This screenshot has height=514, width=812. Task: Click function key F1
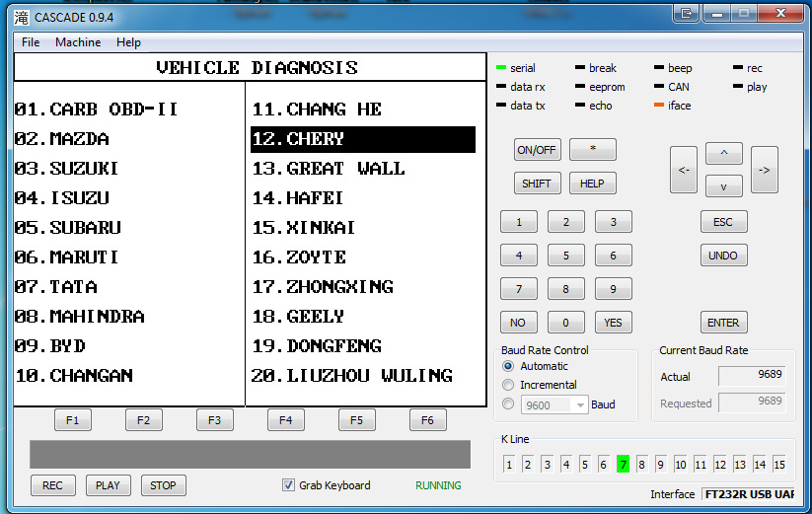[73, 420]
